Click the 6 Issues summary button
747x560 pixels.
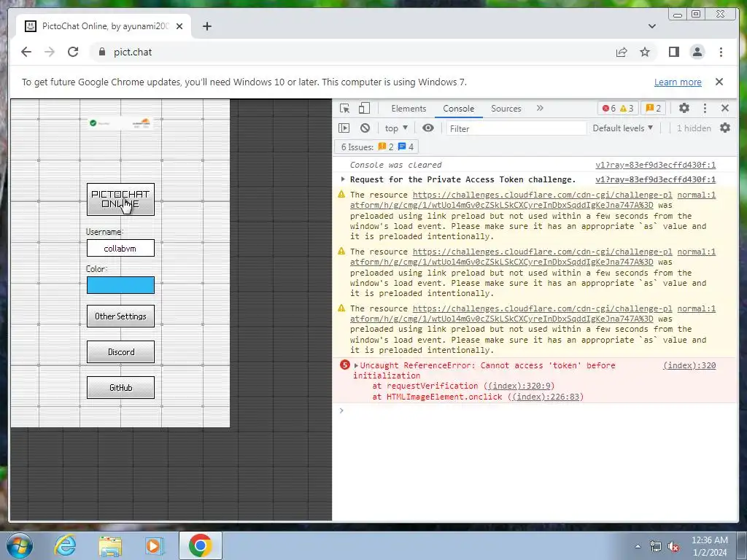point(377,147)
